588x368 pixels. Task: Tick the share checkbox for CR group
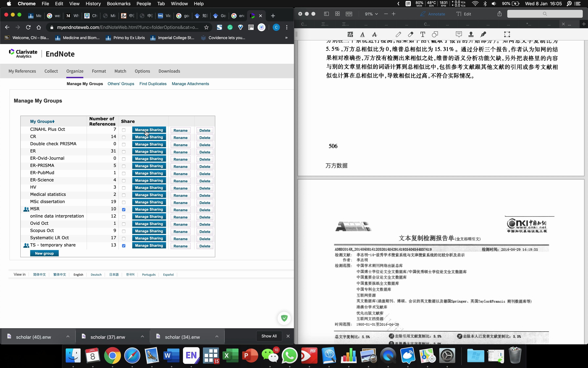click(124, 138)
